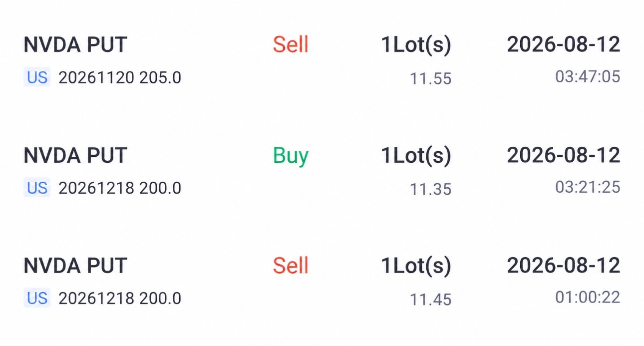Click contract 20261218 200.0 in Buy row

[x=120, y=188]
